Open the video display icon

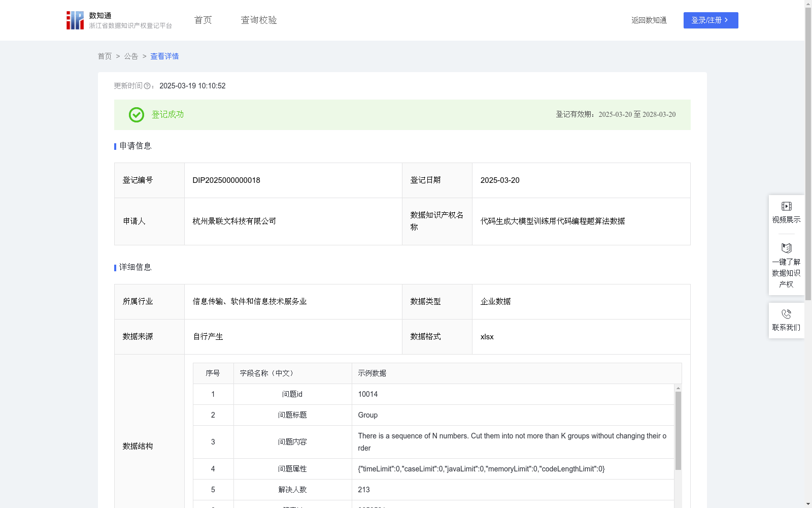click(x=786, y=206)
